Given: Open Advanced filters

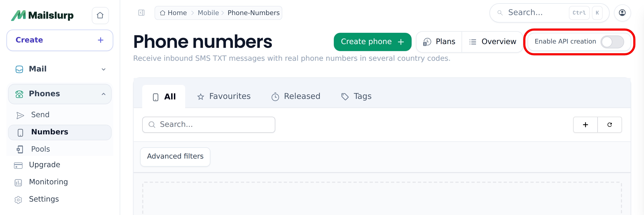Looking at the screenshot, I should [175, 157].
